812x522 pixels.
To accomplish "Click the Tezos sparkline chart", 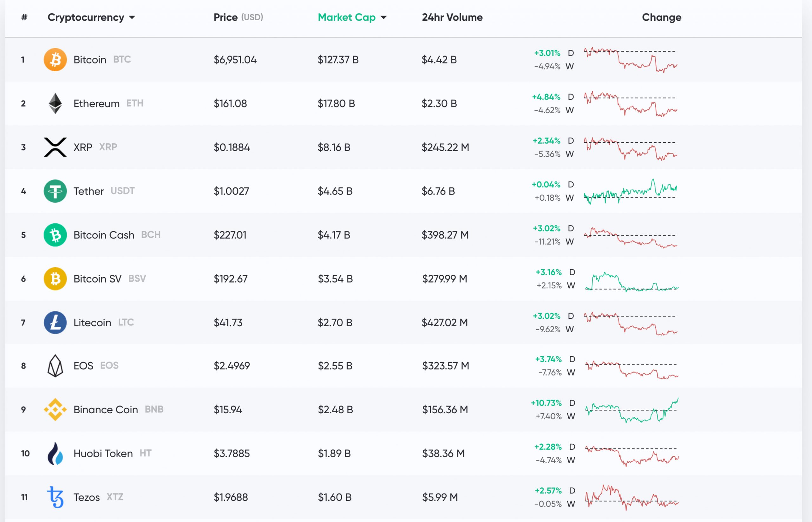I will pyautogui.click(x=632, y=498).
